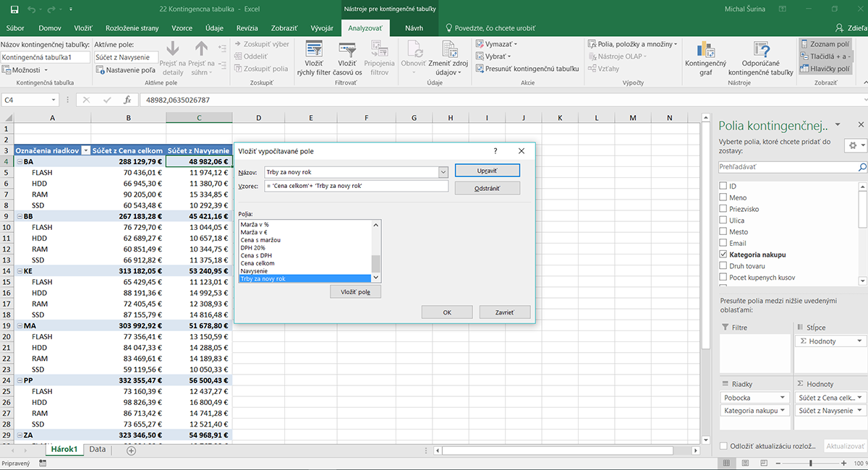Switch to the Domov ribbon tab
The width and height of the screenshot is (868, 470).
point(50,28)
